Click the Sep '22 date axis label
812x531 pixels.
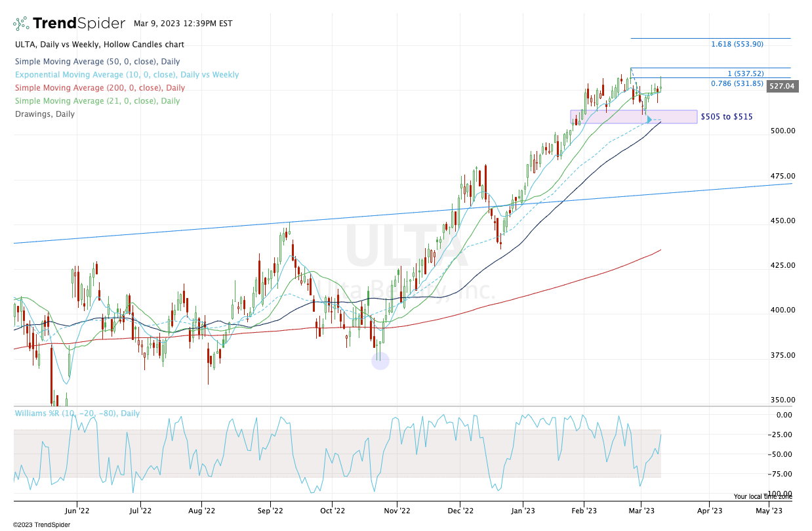[270, 509]
